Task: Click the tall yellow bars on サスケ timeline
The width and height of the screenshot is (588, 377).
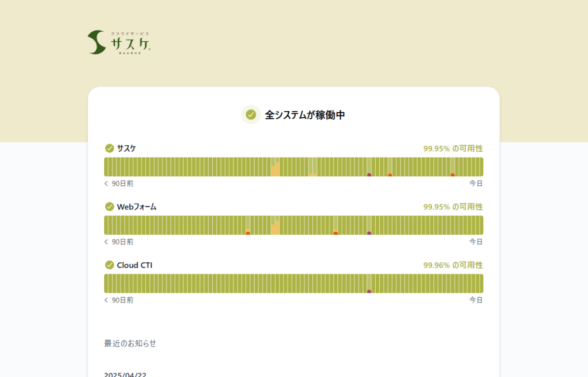Action: 275,169
